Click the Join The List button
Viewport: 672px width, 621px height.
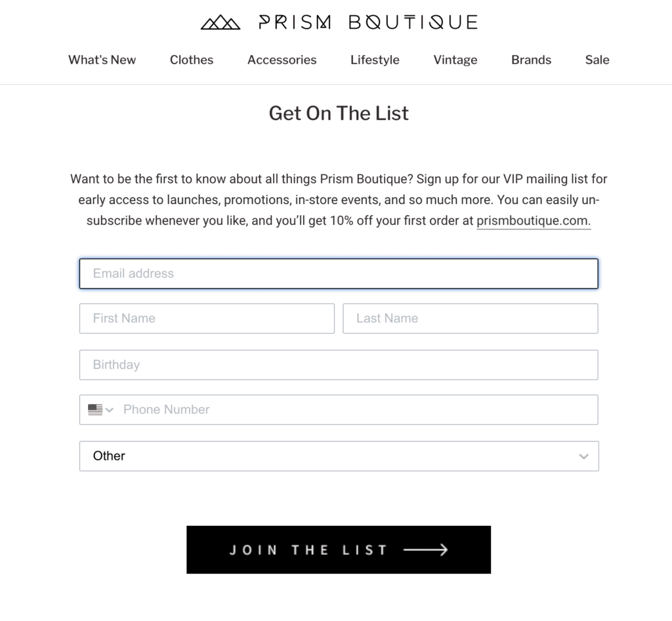point(339,550)
